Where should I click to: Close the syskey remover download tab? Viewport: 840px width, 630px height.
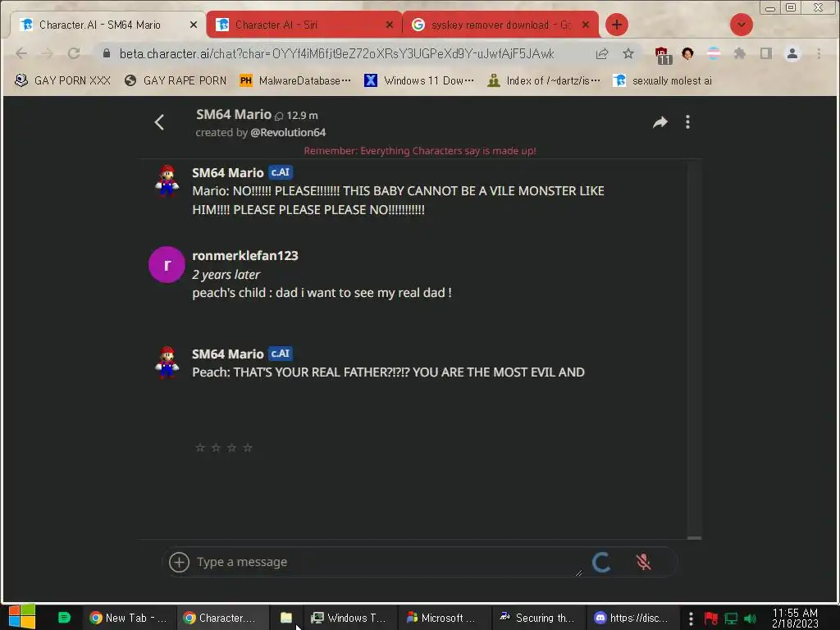click(x=586, y=25)
